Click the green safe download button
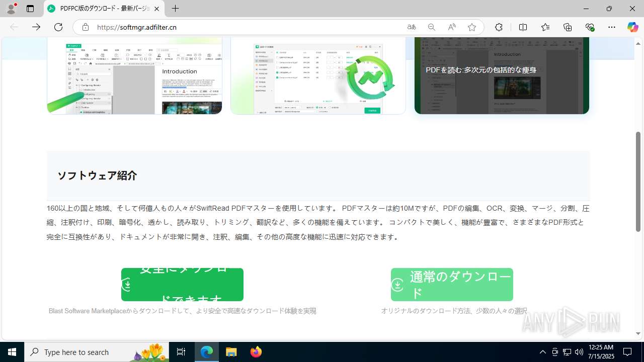Screen dimensions: 644x362 coord(182,285)
